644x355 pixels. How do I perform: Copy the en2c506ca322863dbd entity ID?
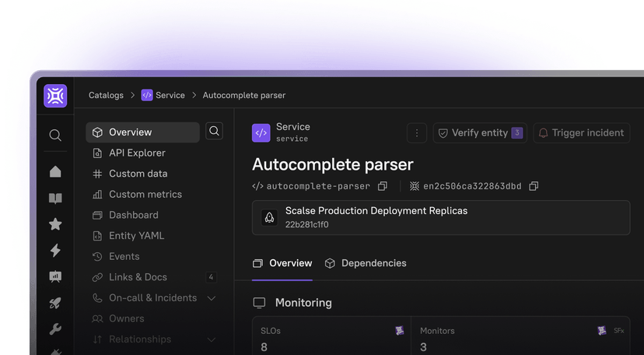tap(534, 186)
